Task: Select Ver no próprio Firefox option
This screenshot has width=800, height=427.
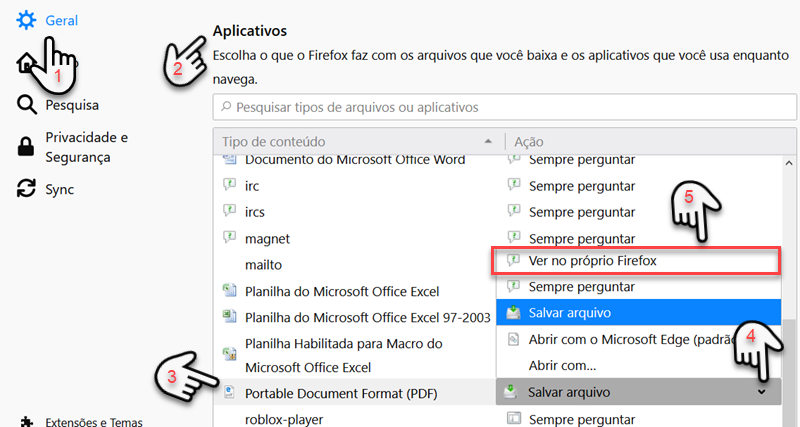Action: tap(636, 261)
